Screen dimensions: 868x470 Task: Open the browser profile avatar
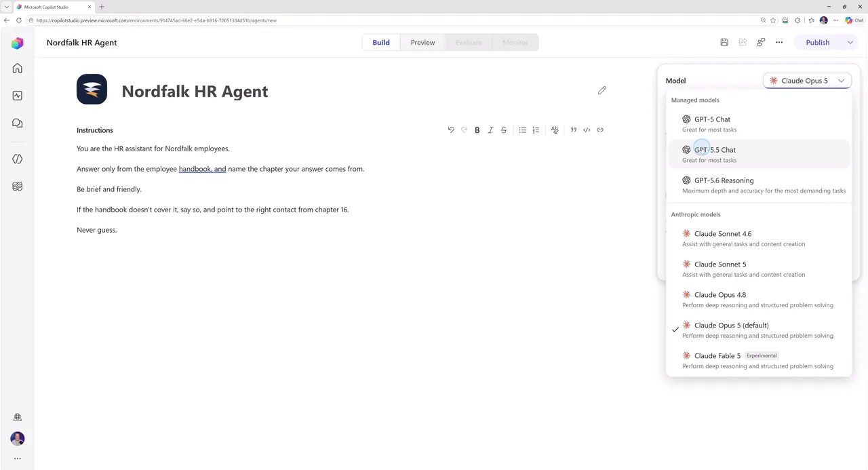pos(824,20)
